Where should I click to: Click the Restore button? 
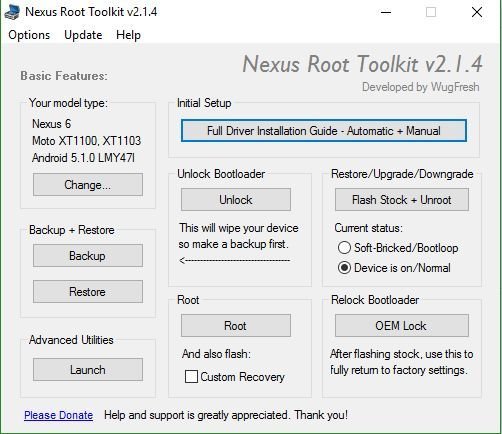click(x=88, y=292)
